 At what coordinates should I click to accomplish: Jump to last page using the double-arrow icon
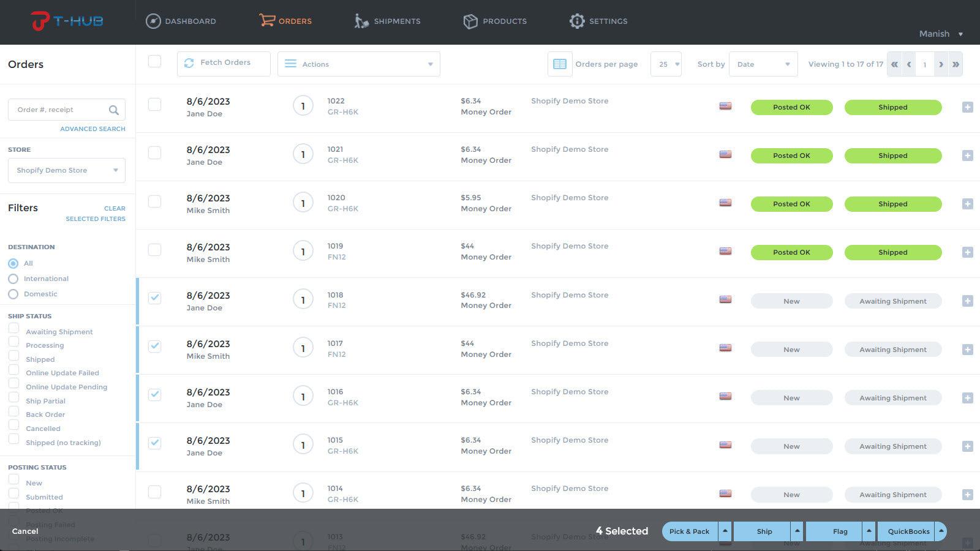pyautogui.click(x=956, y=64)
